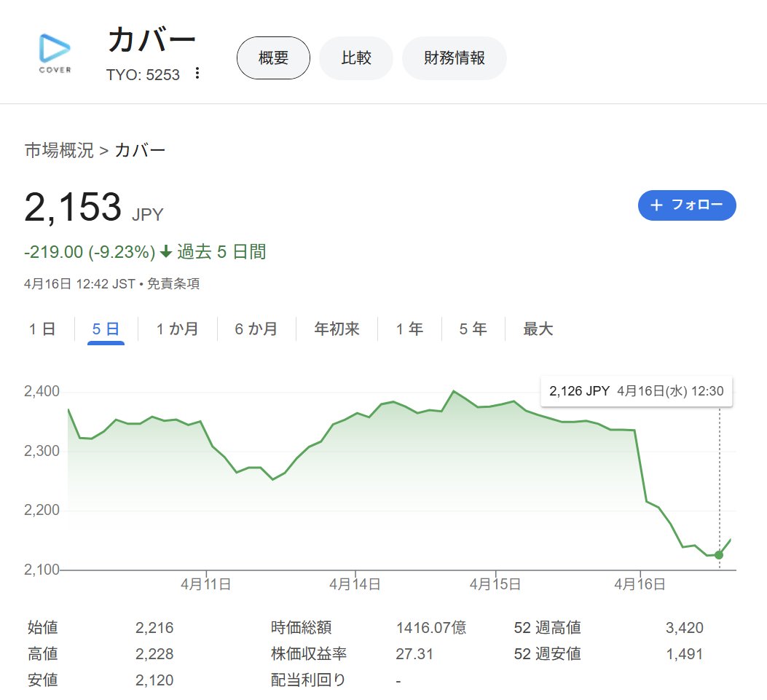Open the 免責条項 disclaimer link

pyautogui.click(x=173, y=283)
